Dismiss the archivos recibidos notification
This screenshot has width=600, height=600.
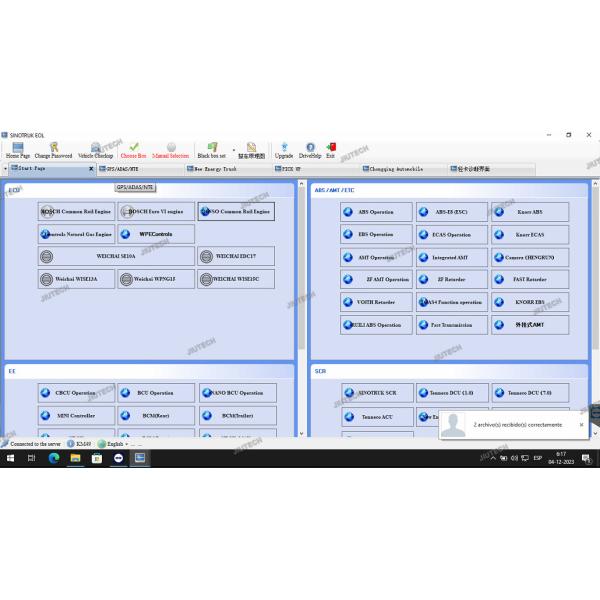(581, 424)
